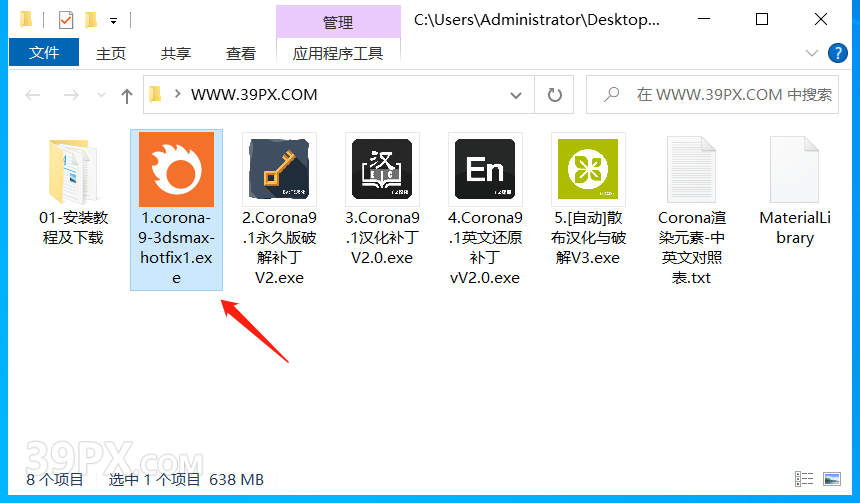This screenshot has height=503, width=860.
Task: Switch to details view in status bar
Action: point(804,479)
